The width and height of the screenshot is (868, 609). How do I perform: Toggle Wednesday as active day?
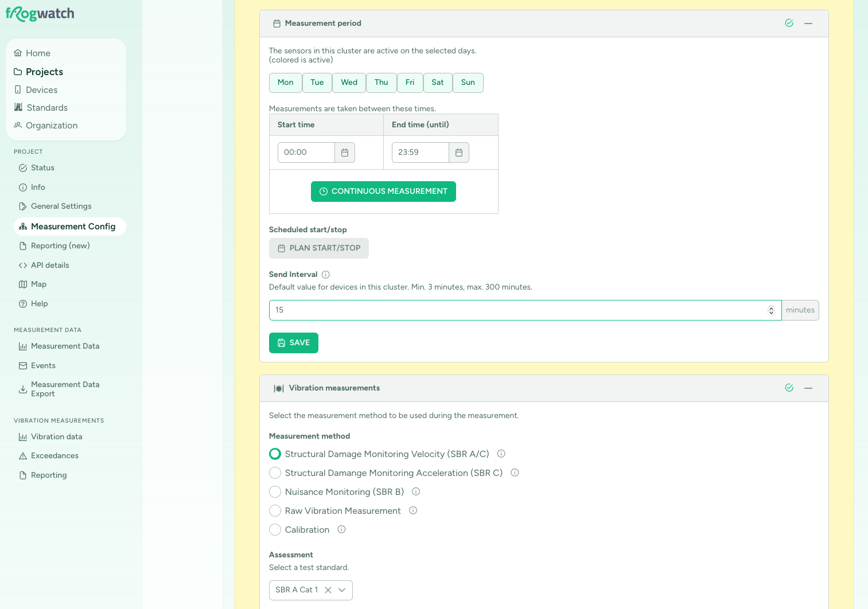(x=349, y=83)
